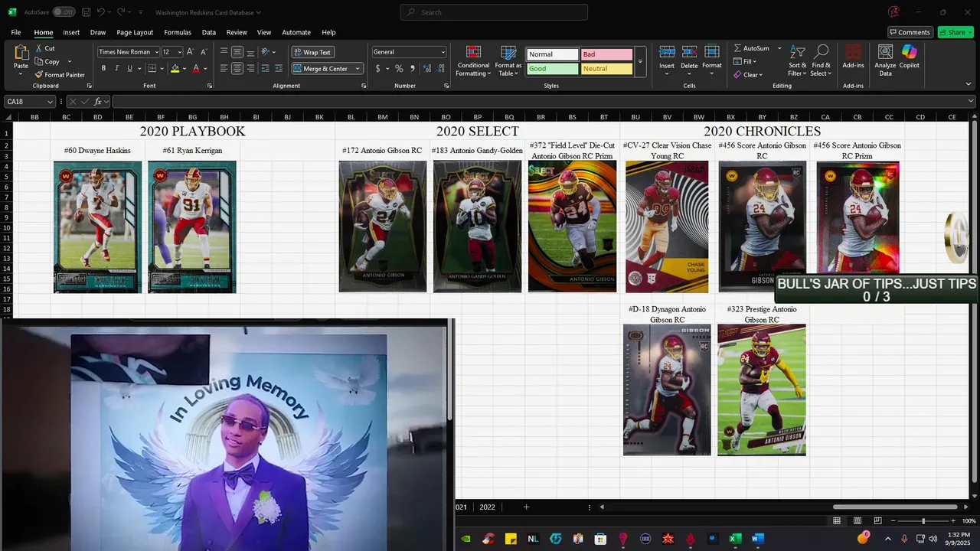Click the Paste clipboard icon
Screen dimensions: 980x551
(x=21, y=54)
